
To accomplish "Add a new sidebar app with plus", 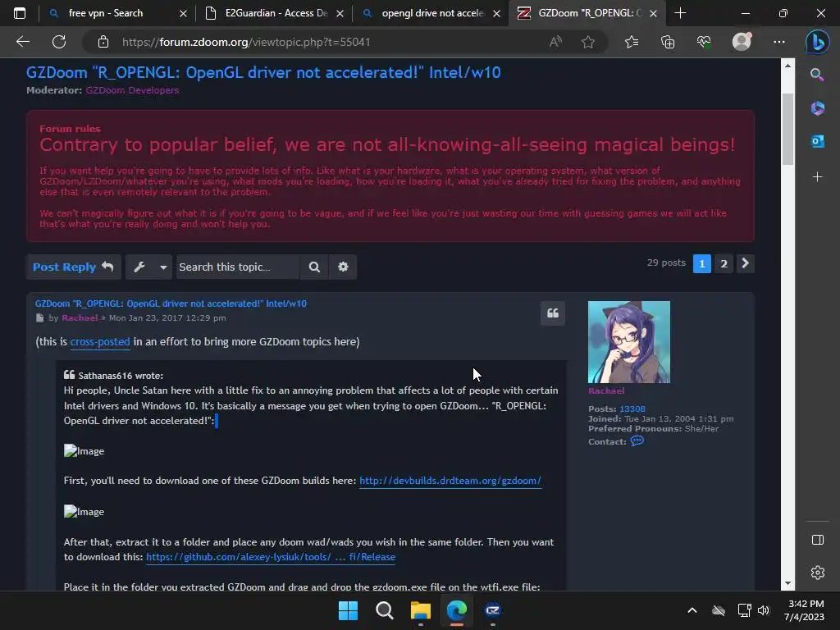I will 817,177.
